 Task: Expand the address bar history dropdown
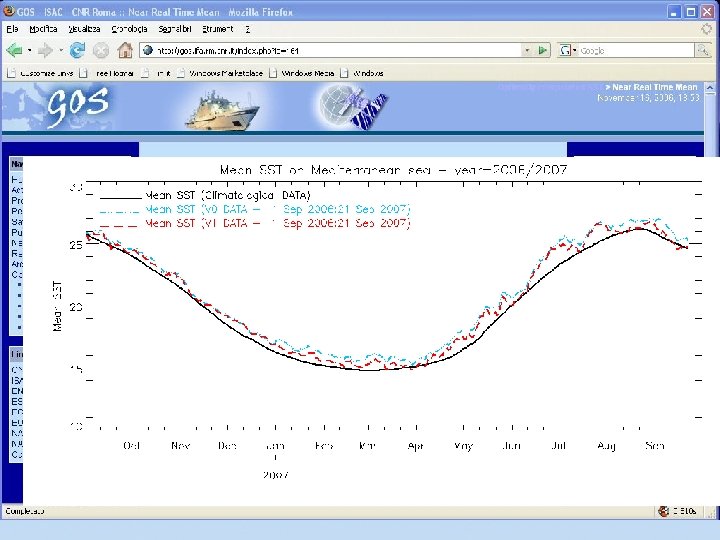[x=527, y=51]
